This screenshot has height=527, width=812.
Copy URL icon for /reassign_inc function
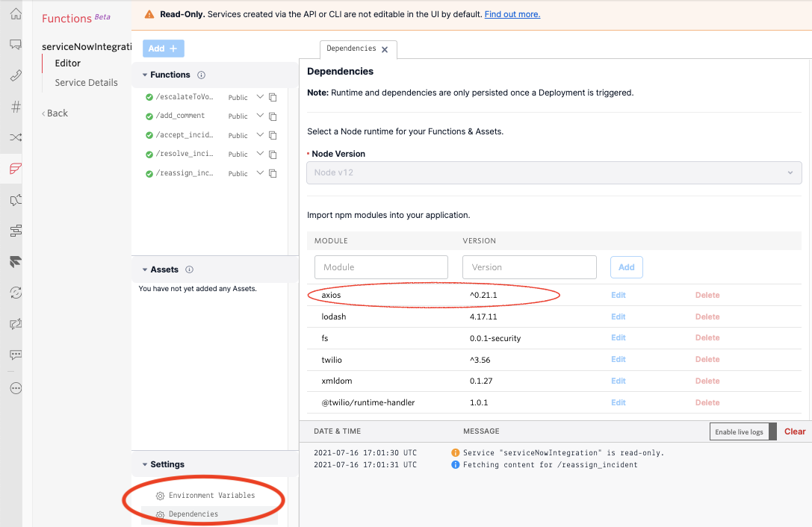coord(273,173)
